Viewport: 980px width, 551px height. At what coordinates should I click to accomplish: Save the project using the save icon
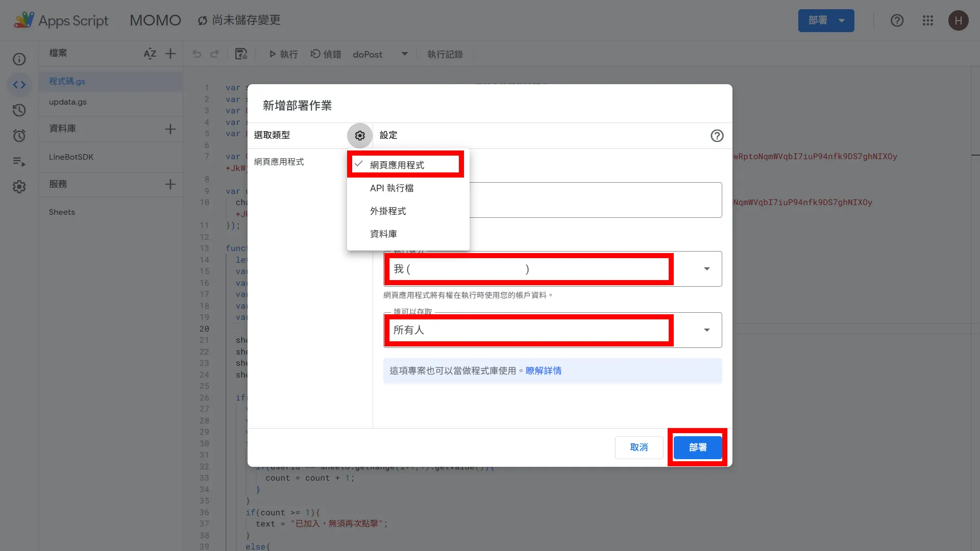coord(240,54)
